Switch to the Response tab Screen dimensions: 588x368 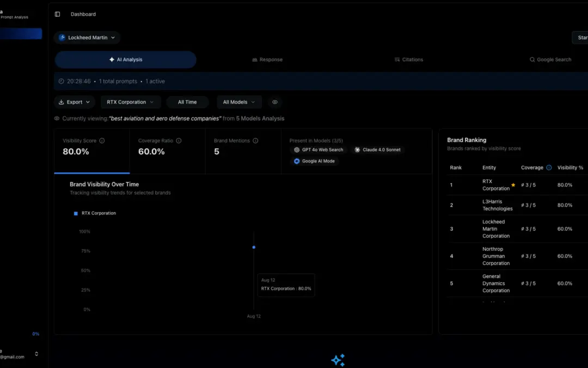pos(267,59)
